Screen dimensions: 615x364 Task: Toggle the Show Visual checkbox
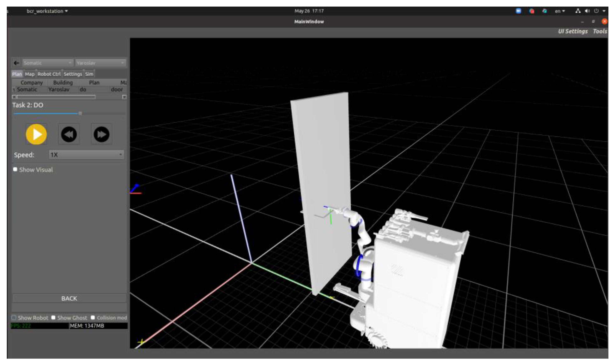click(15, 169)
